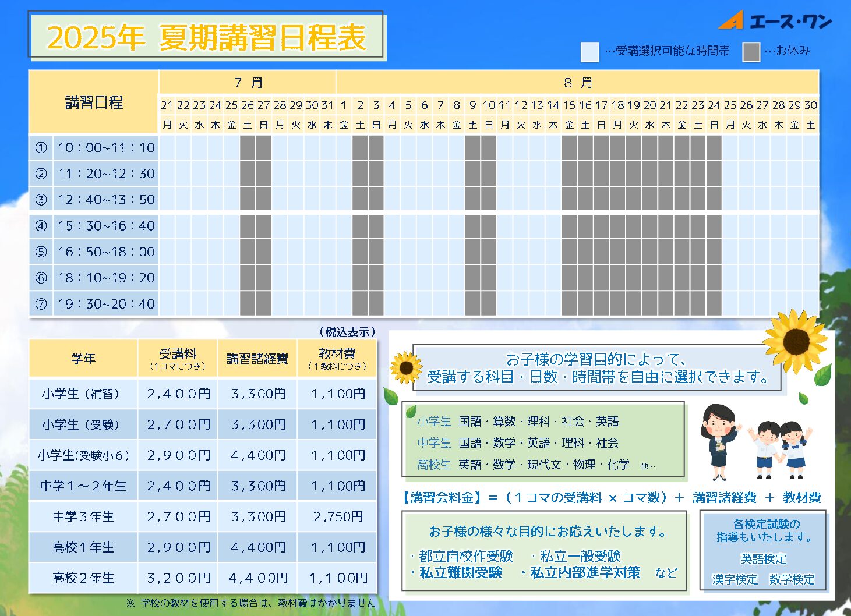
Task: Click the 高校2年生 row label
Action: pyautogui.click(x=83, y=578)
